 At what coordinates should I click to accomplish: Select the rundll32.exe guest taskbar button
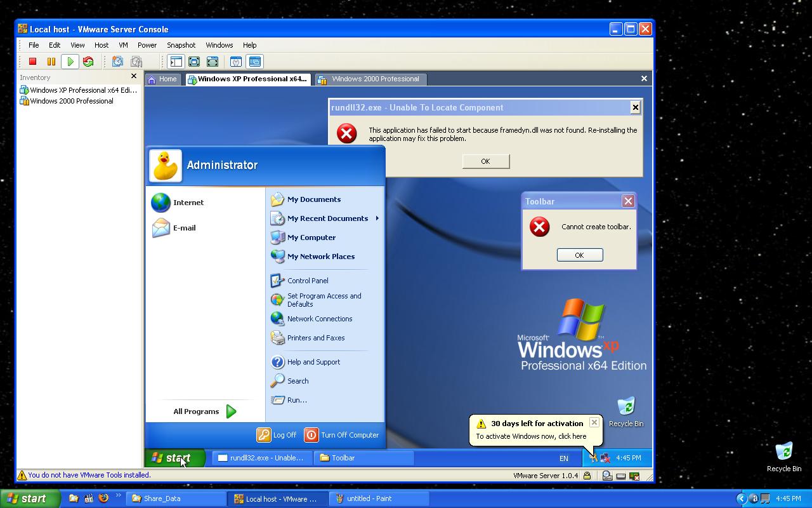tap(261, 458)
